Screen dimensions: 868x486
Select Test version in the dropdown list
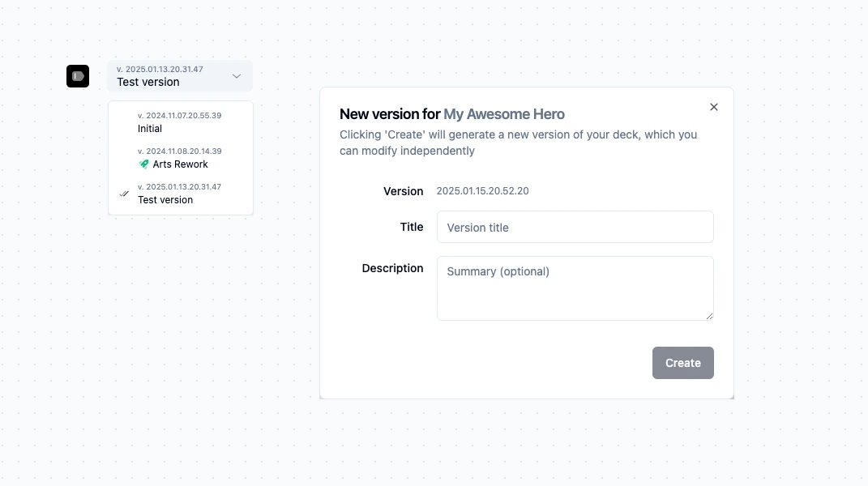pos(165,200)
